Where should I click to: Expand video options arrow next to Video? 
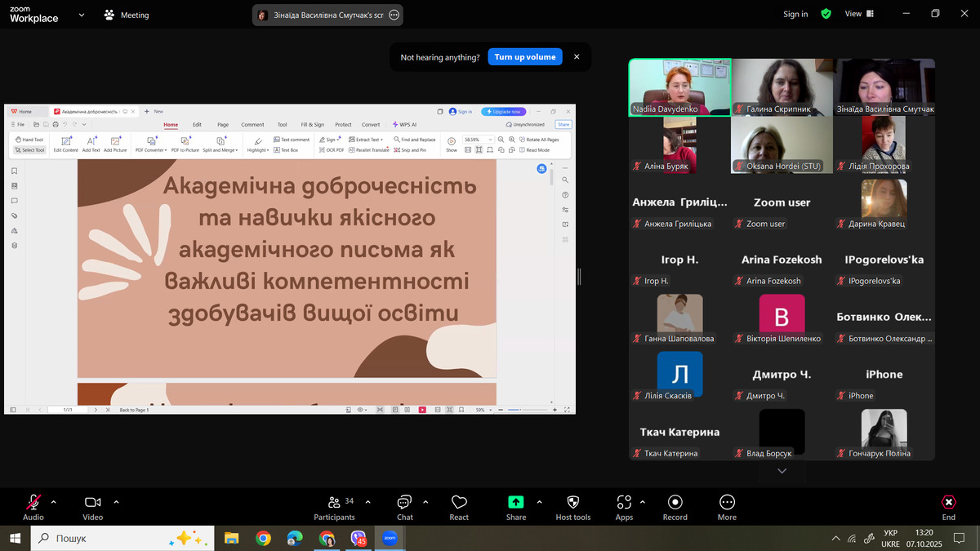(x=117, y=502)
